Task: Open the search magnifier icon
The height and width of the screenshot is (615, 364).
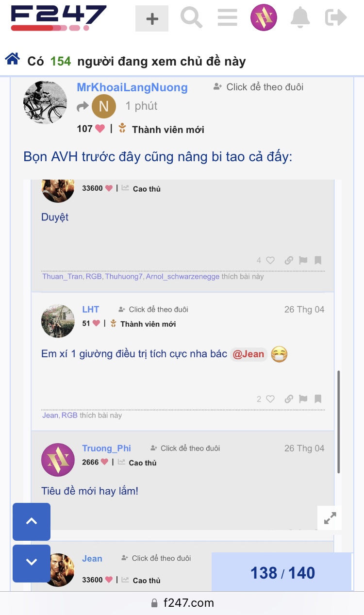Action: pyautogui.click(x=192, y=18)
